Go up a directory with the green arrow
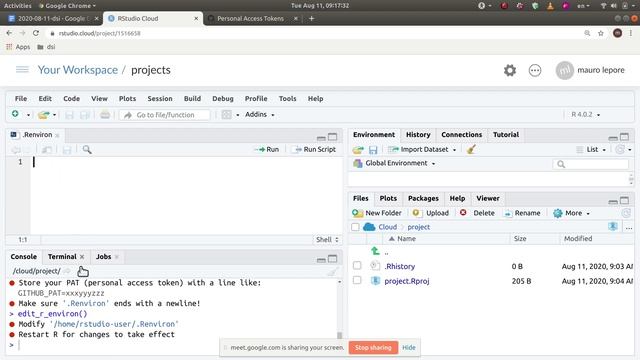The height and width of the screenshot is (360, 640). tap(375, 251)
